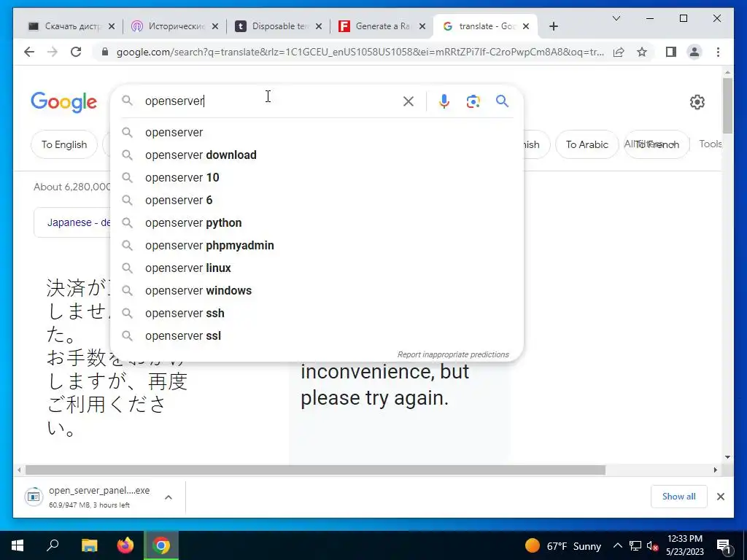Screen dimensions: 747x560
Task: Open the weather widget 67°F Sunny
Action: (x=562, y=545)
